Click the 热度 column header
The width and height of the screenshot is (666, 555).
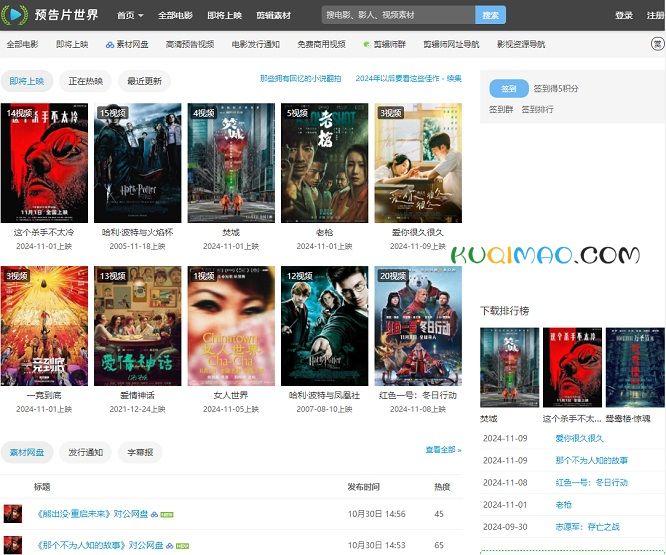point(442,487)
